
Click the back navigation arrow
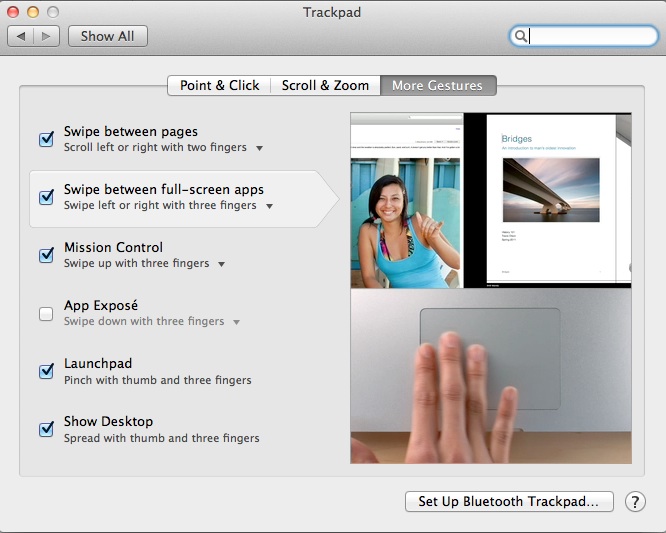pos(21,36)
